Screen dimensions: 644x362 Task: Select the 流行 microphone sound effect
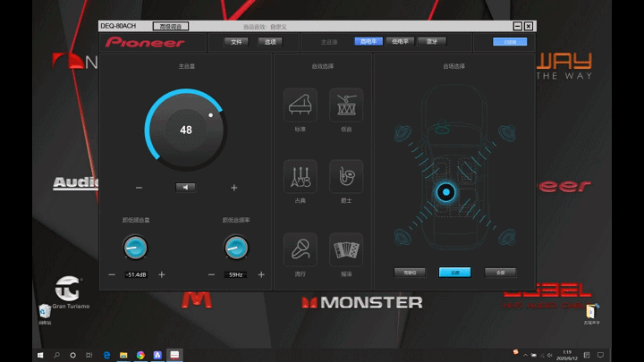point(300,249)
